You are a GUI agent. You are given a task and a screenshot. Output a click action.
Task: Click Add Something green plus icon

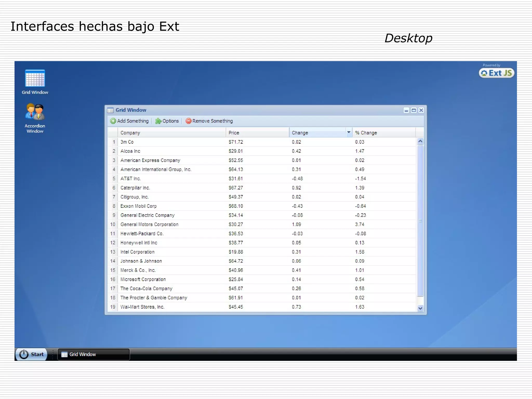pos(113,121)
